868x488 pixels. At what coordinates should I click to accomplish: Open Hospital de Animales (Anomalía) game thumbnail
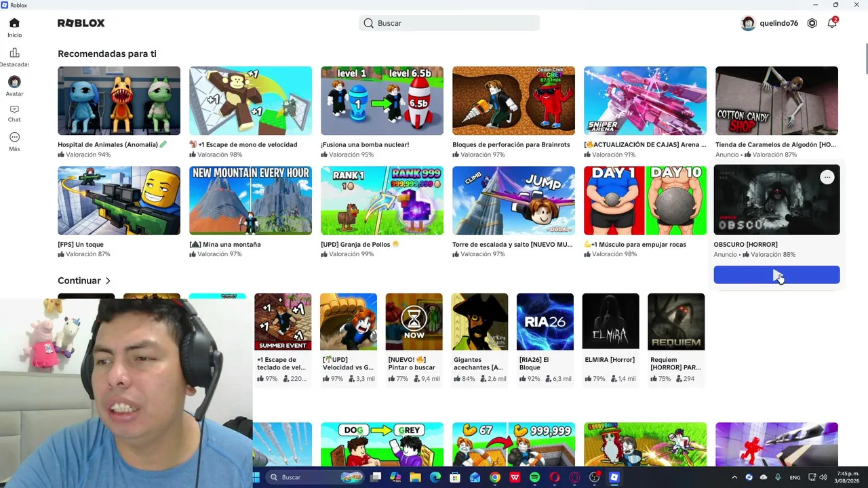point(119,101)
